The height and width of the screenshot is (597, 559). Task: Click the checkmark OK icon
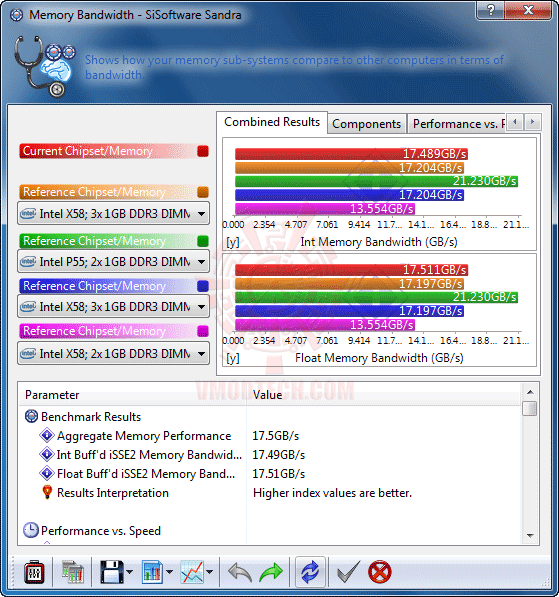[348, 572]
